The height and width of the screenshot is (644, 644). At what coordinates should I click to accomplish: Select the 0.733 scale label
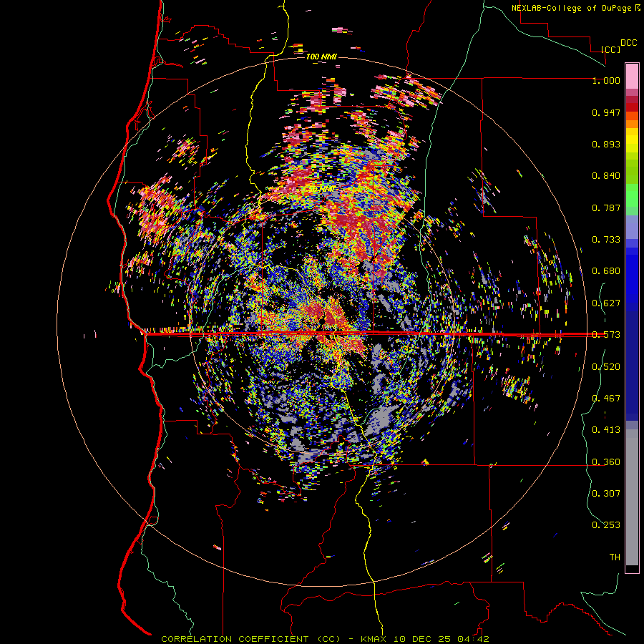click(606, 240)
